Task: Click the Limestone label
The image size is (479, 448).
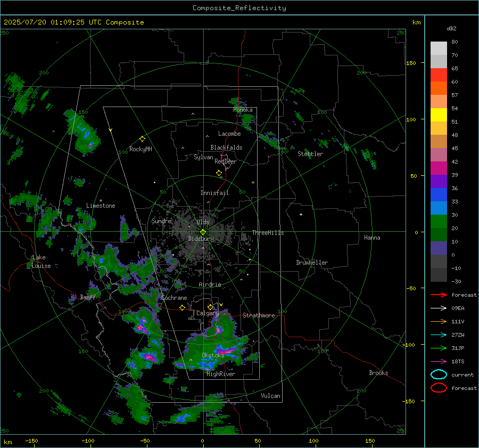Action: pyautogui.click(x=101, y=206)
